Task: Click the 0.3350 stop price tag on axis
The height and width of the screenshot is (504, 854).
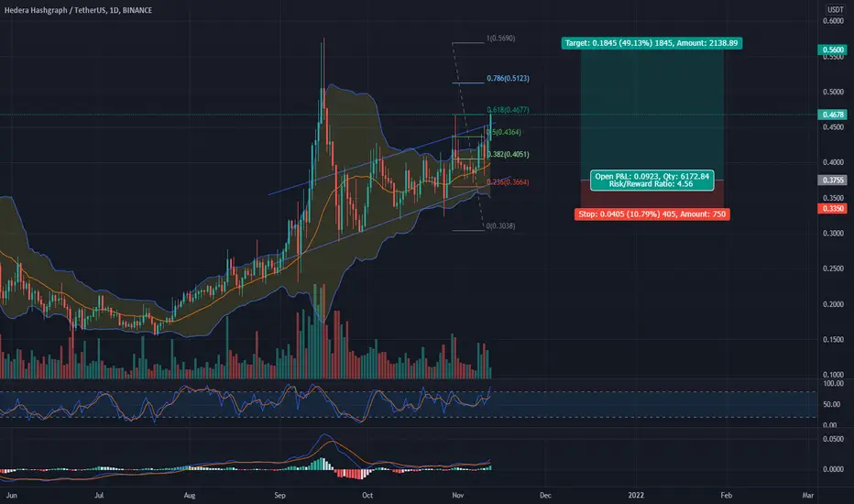Action: [x=833, y=209]
